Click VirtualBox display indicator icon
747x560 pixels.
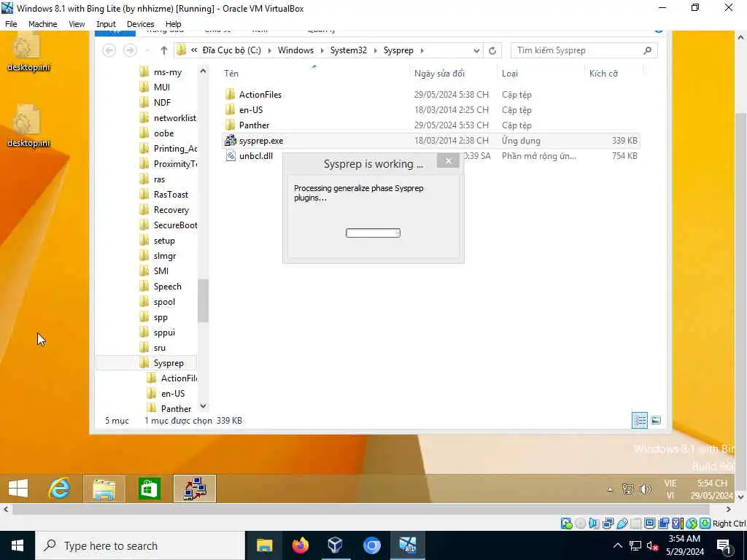[649, 524]
